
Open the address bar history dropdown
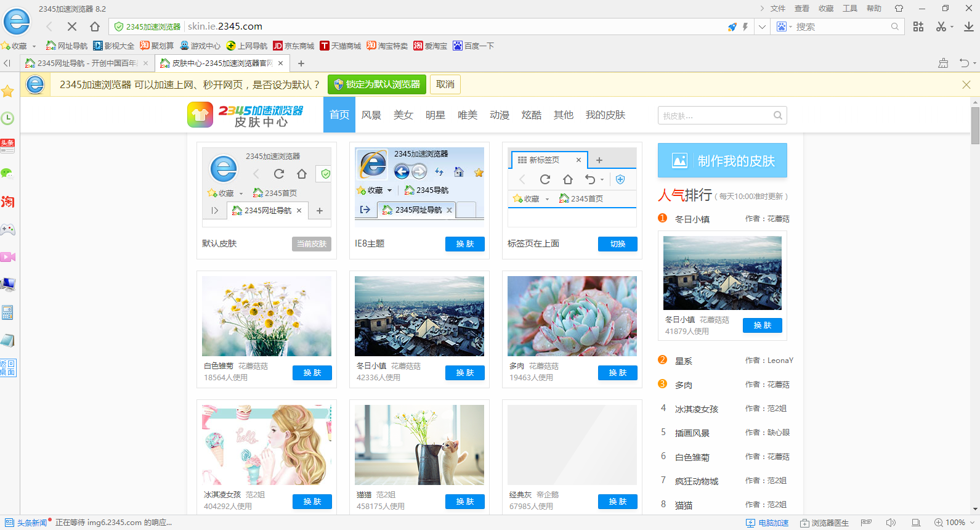(x=762, y=26)
